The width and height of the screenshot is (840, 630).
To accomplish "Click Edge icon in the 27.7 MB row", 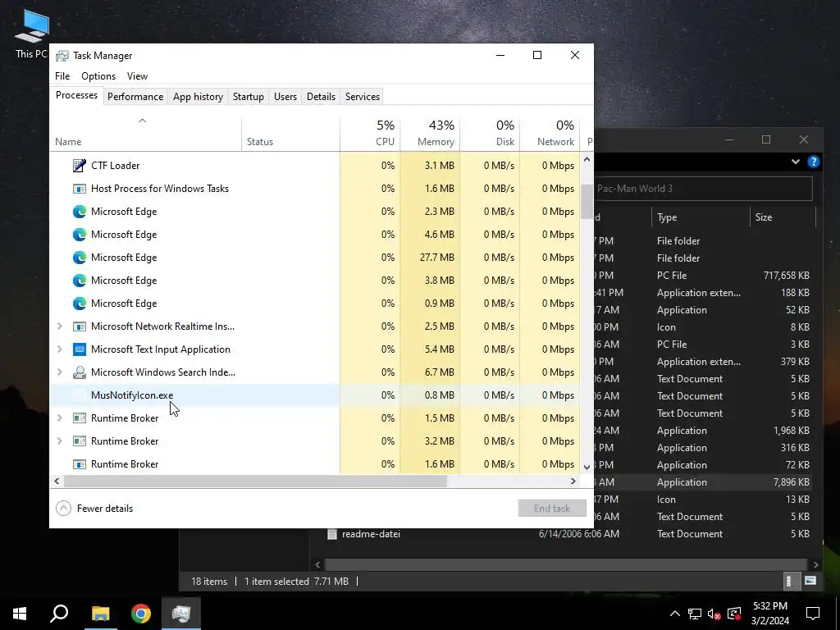I will 80,258.
